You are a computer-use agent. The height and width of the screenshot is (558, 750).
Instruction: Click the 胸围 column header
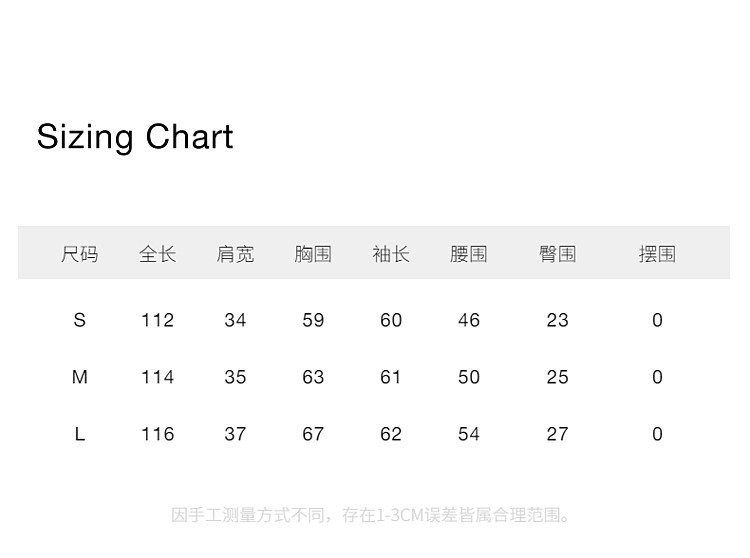click(x=313, y=254)
